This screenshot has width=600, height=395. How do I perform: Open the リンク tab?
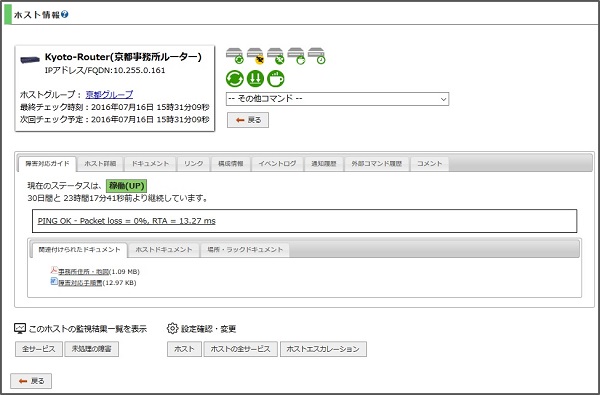pos(193,164)
